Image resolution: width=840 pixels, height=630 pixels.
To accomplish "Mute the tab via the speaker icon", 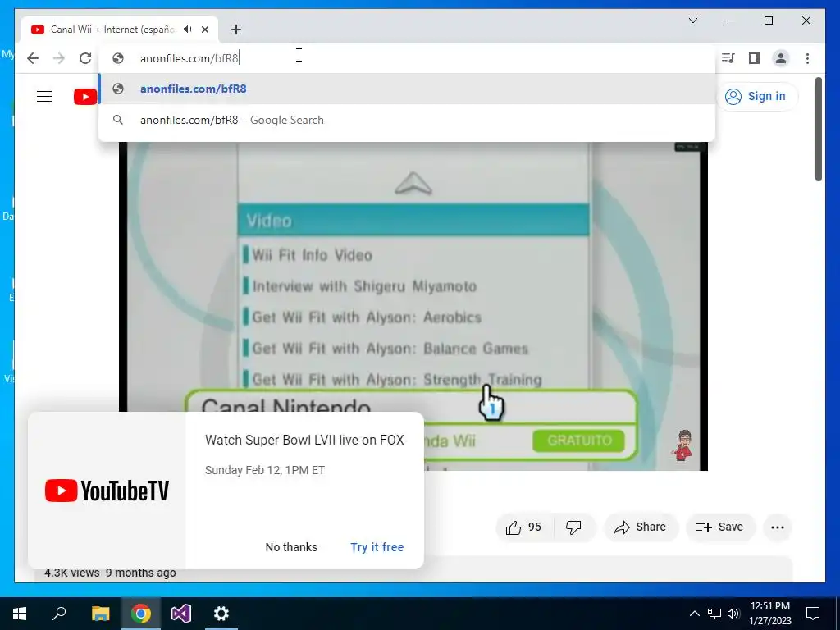I will 187,30.
